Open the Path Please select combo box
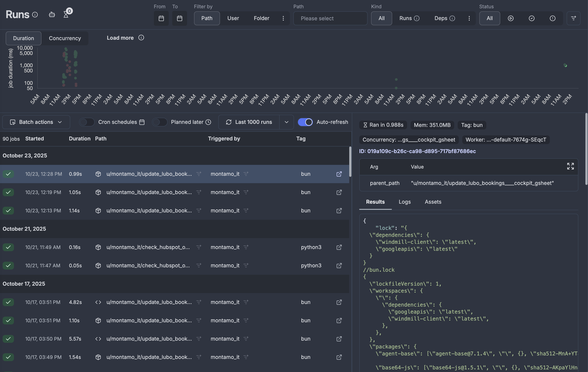The width and height of the screenshot is (588, 372). point(330,18)
